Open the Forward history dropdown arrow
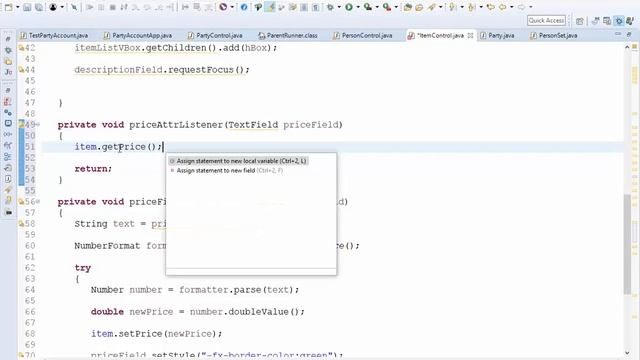This screenshot has height=360, width=640. click(x=530, y=7)
